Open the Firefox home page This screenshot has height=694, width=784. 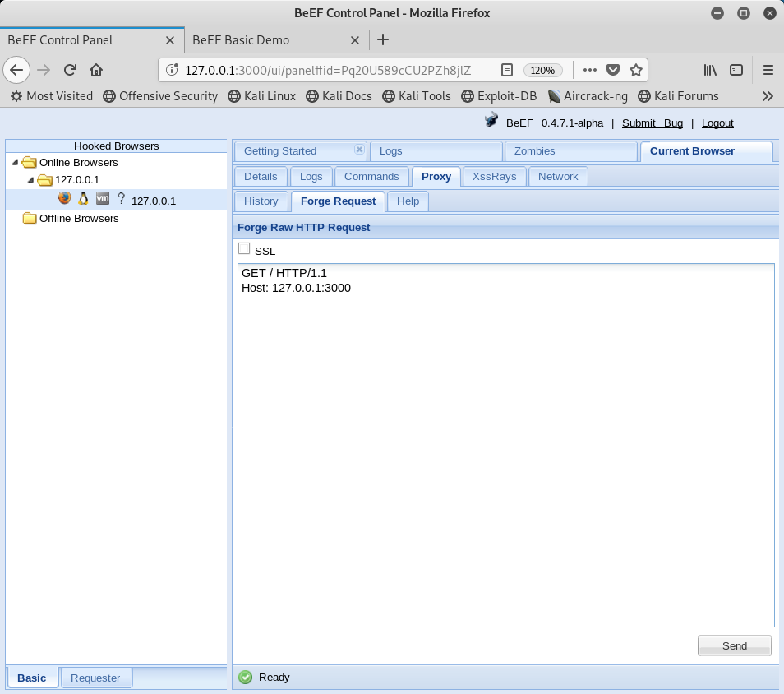tap(96, 70)
